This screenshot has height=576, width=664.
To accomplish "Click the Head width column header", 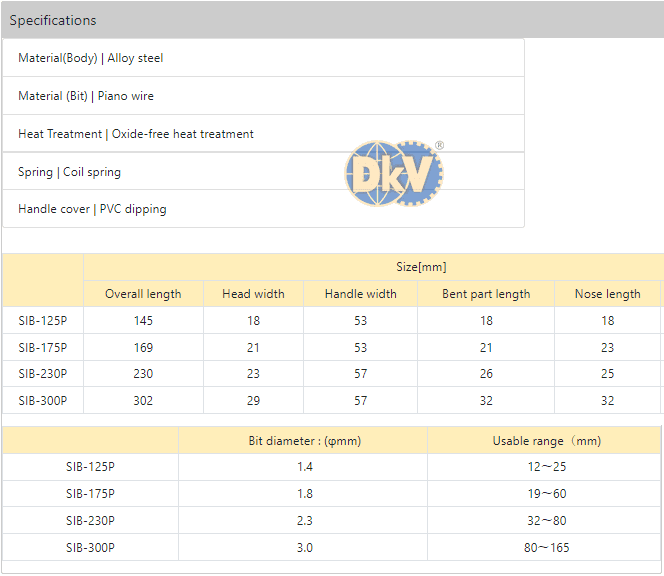I will (x=253, y=294).
